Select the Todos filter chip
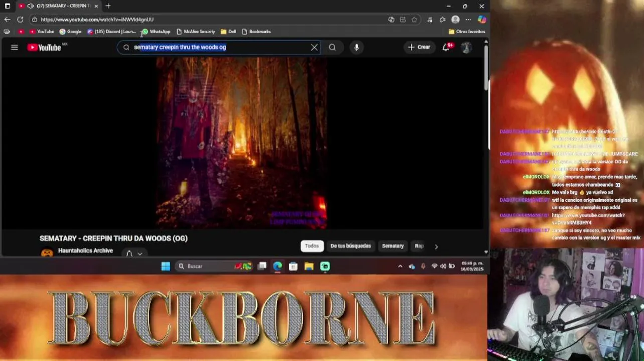The image size is (644, 361). pos(312,246)
